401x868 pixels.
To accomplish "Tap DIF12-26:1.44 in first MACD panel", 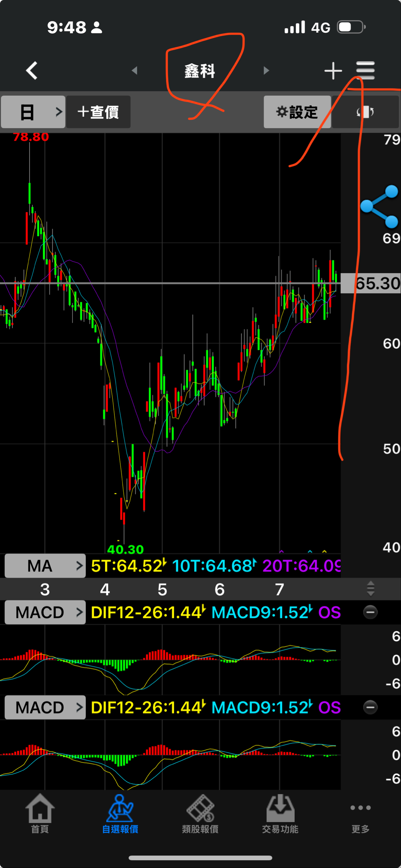I will point(148,612).
